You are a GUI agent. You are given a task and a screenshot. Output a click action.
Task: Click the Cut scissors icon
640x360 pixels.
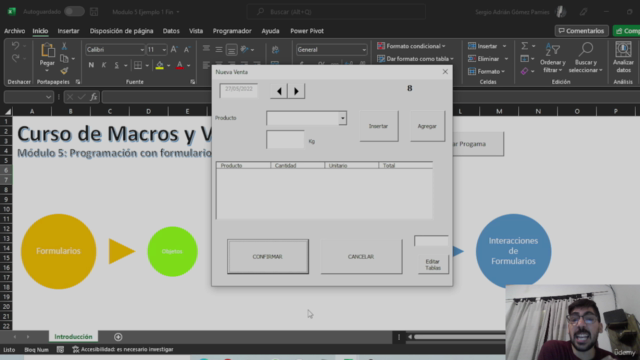click(x=64, y=46)
